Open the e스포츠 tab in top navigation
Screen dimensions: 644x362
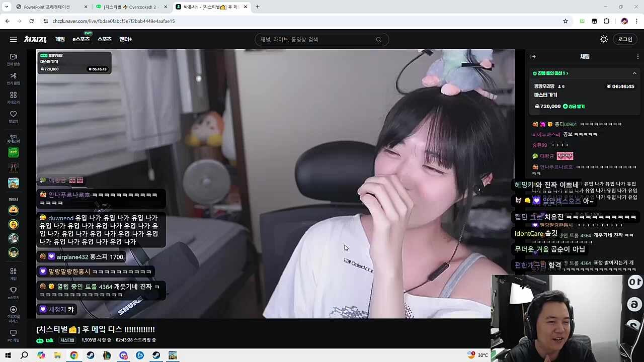[81, 39]
